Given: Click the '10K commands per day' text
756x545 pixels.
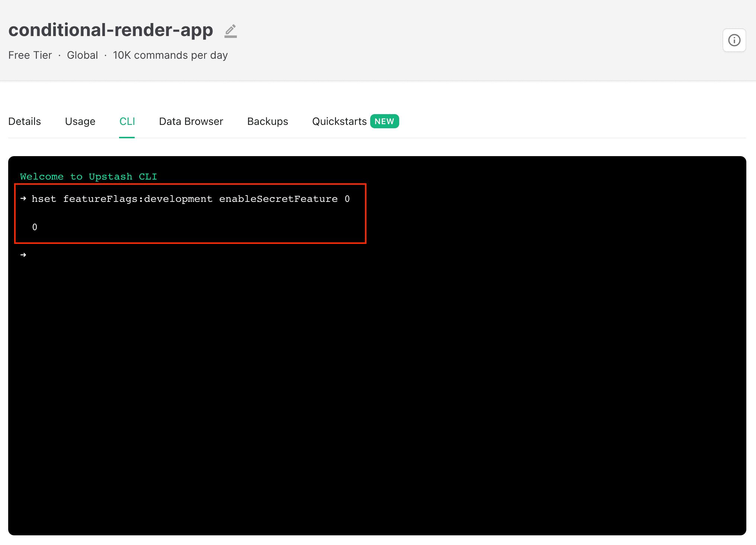Looking at the screenshot, I should click(x=170, y=55).
